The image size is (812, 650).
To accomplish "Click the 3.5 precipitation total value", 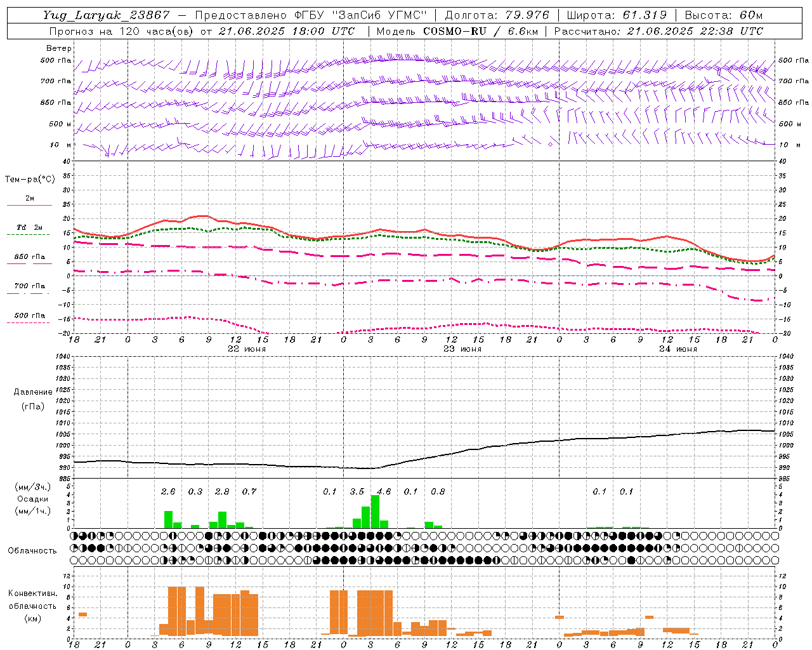I will point(357,491).
